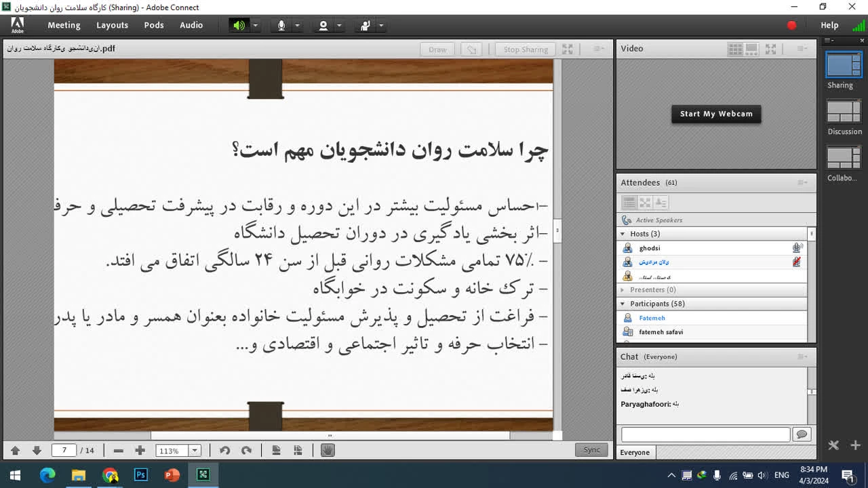Open the Pods menu
868x488 pixels.
(x=154, y=25)
